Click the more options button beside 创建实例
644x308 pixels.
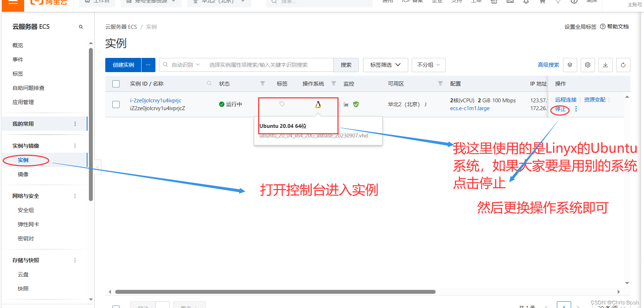(x=148, y=65)
